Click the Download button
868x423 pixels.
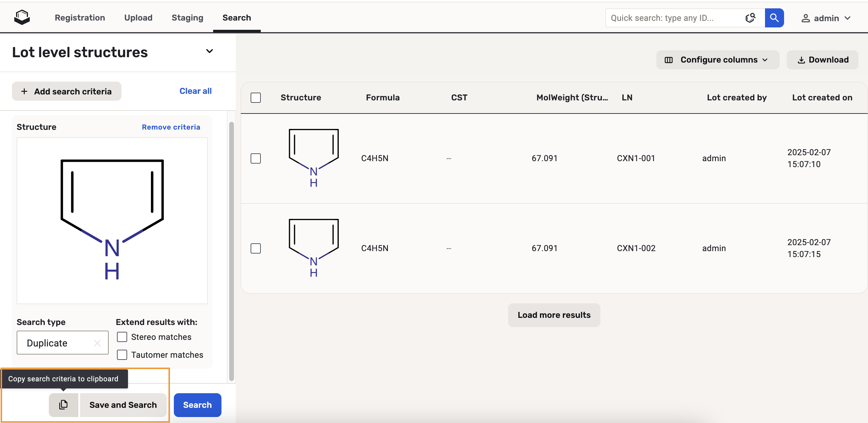[x=822, y=60]
